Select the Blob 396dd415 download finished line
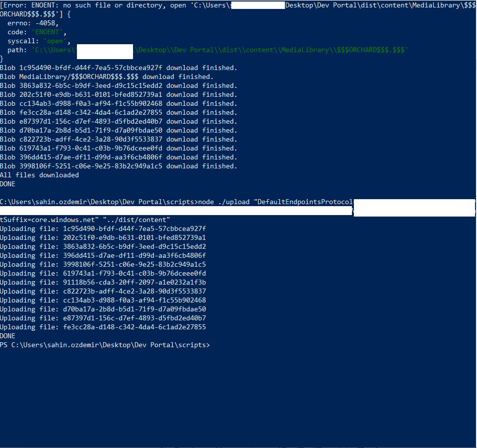477x448 pixels. pos(119,157)
